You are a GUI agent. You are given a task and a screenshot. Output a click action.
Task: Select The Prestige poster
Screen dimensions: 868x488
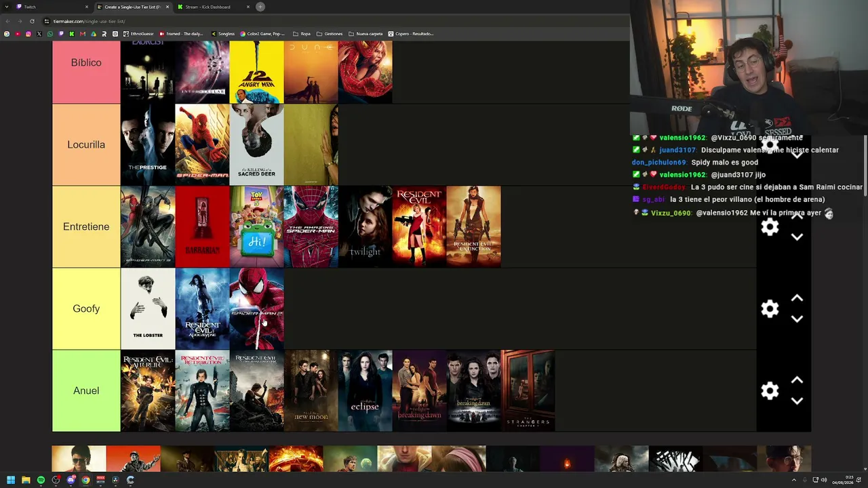pyautogui.click(x=148, y=144)
